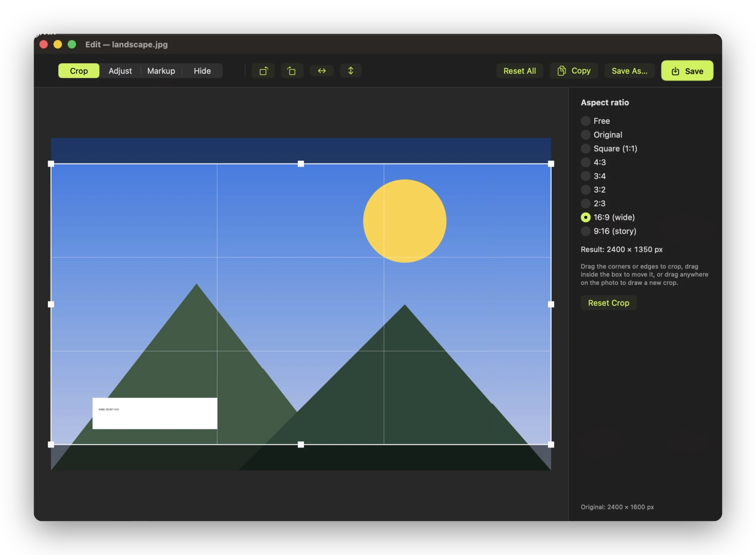The width and height of the screenshot is (756, 555).
Task: Flip the image horizontally
Action: point(322,71)
